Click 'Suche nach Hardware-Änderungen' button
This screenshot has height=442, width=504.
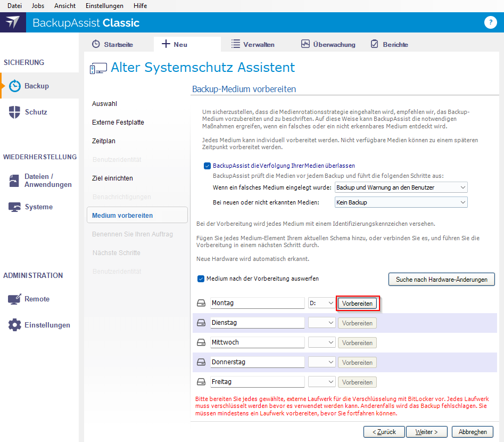point(441,279)
